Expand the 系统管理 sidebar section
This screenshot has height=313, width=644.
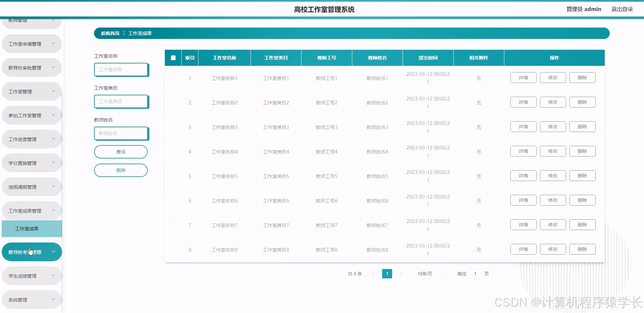[32, 299]
